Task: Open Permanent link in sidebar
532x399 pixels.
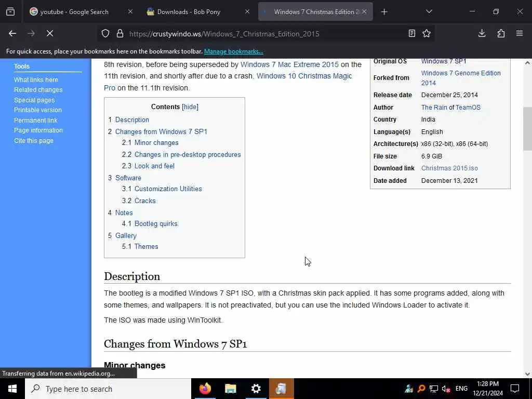Action: coord(36,120)
